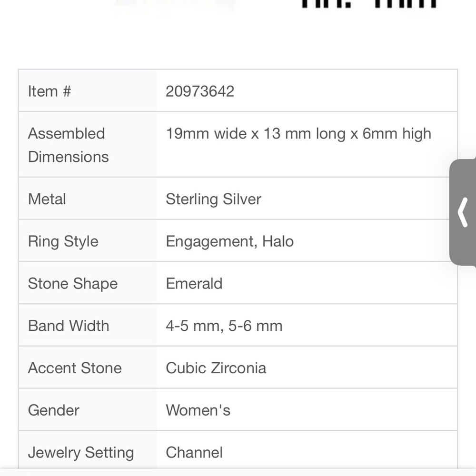Screen dimensions: 476x476
Task: Click the Item # label cell
Action: pos(50,91)
